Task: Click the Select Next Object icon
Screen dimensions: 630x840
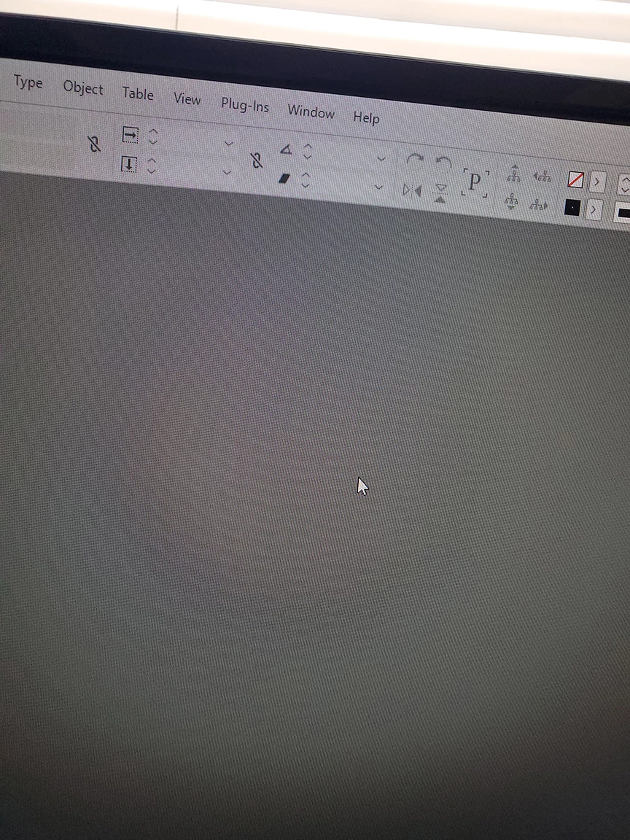Action: click(x=539, y=204)
